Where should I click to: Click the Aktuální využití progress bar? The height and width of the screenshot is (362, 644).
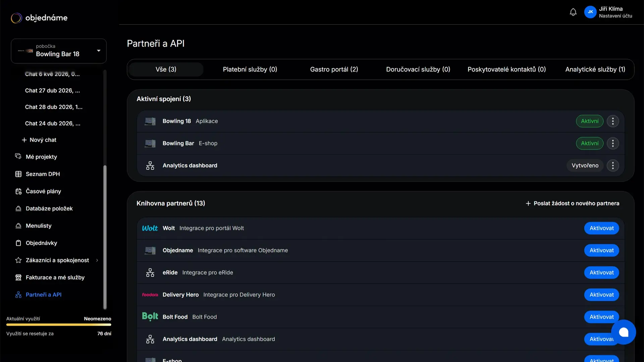pos(59,324)
